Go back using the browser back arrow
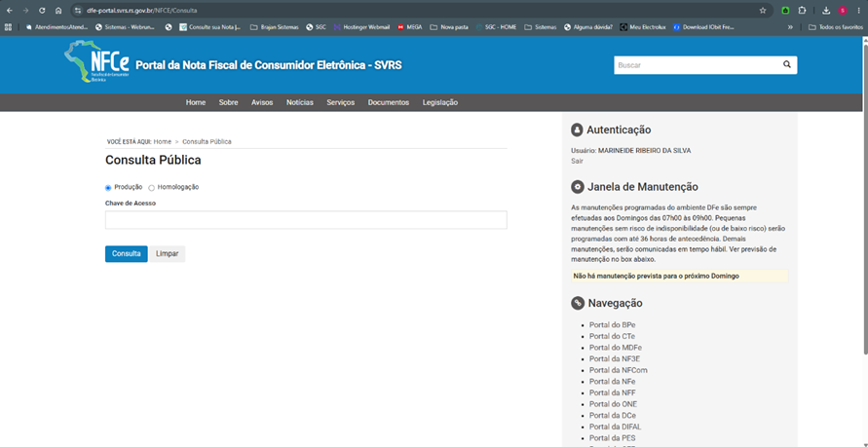 tap(10, 11)
